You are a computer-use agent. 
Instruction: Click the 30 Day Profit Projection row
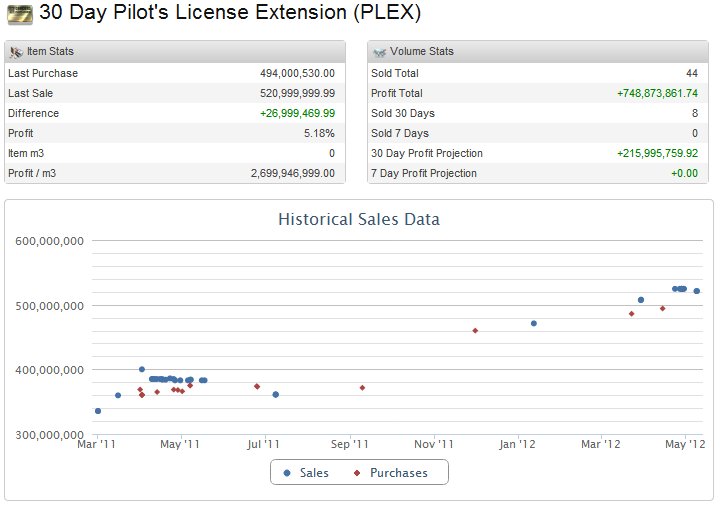click(x=538, y=153)
